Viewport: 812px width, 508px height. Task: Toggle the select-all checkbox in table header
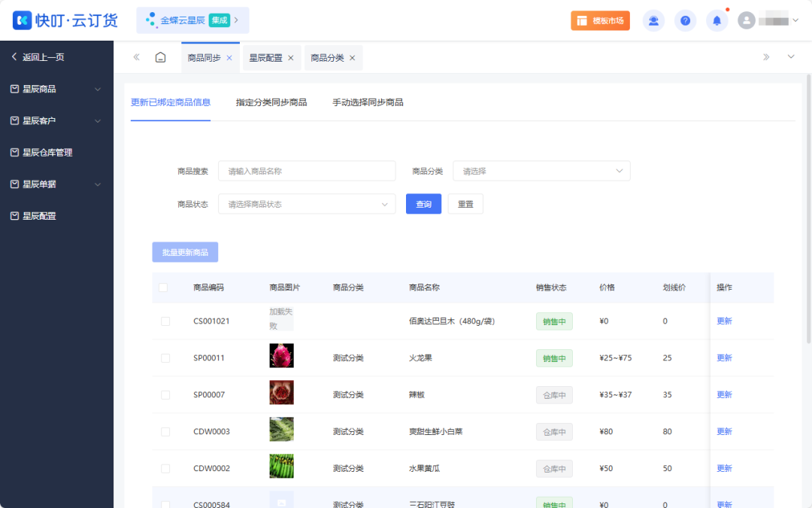163,287
